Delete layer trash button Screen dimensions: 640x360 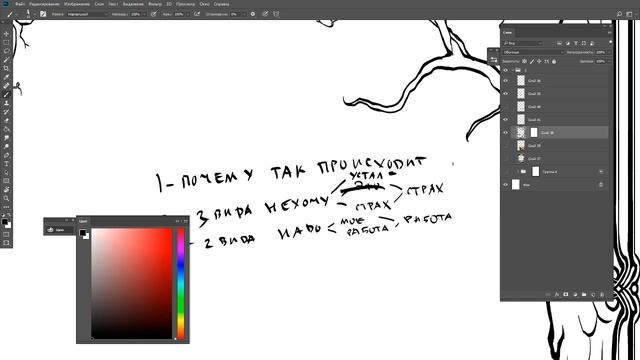click(x=602, y=294)
